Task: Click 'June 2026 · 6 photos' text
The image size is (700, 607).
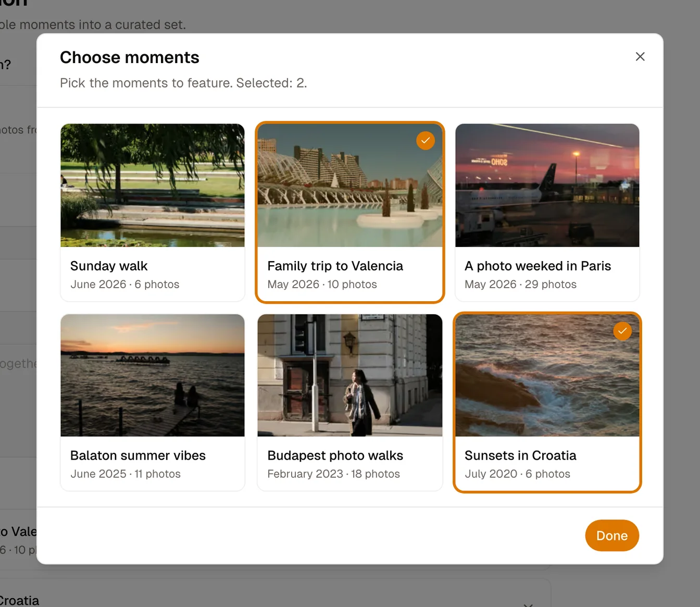Action: click(x=124, y=284)
